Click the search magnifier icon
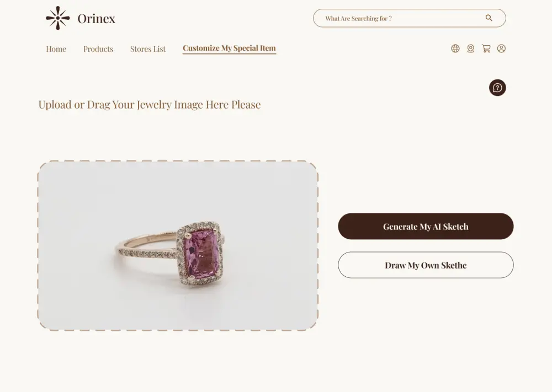The height and width of the screenshot is (392, 552). tap(489, 18)
